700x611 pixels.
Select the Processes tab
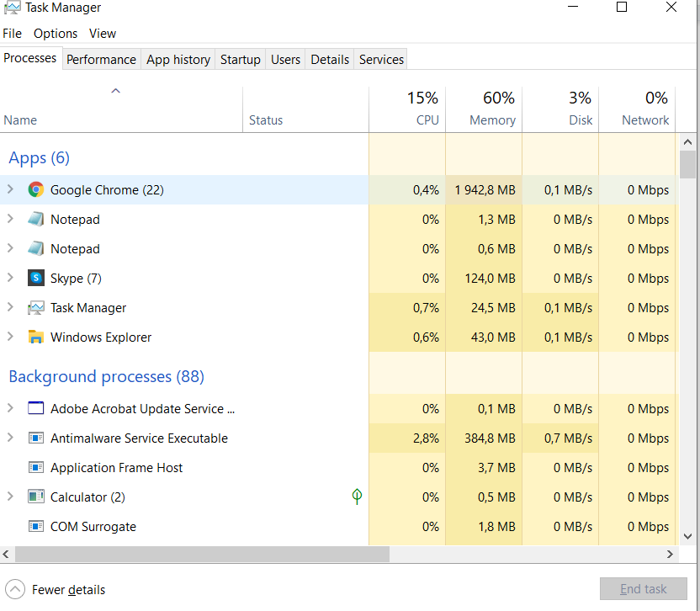coord(30,58)
